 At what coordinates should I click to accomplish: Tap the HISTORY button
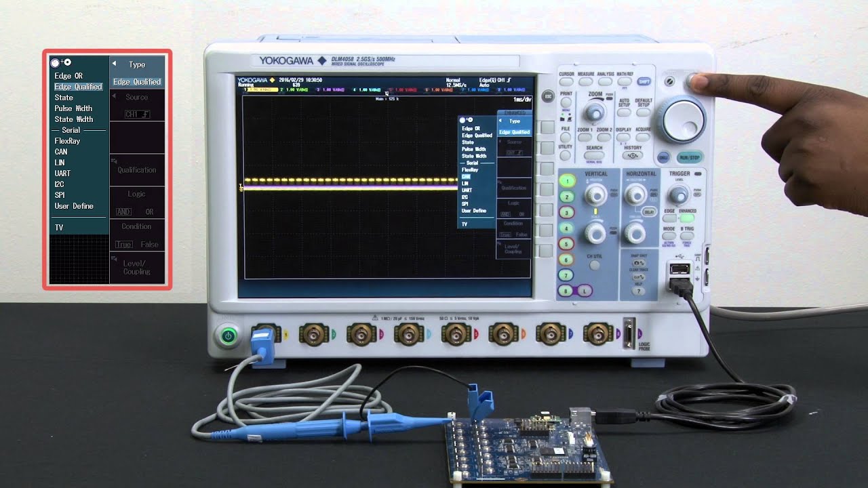point(633,155)
